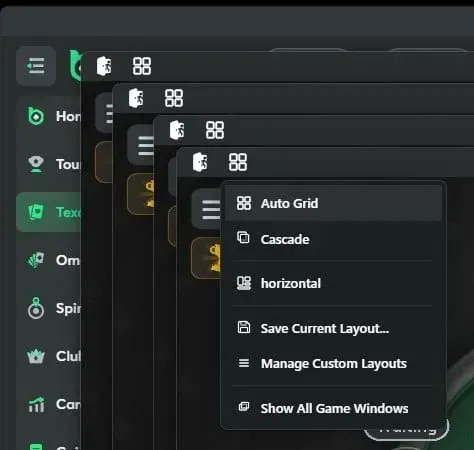This screenshot has width=474, height=450.
Task: Click leave-table icon in the second game window
Action: [x=136, y=98]
